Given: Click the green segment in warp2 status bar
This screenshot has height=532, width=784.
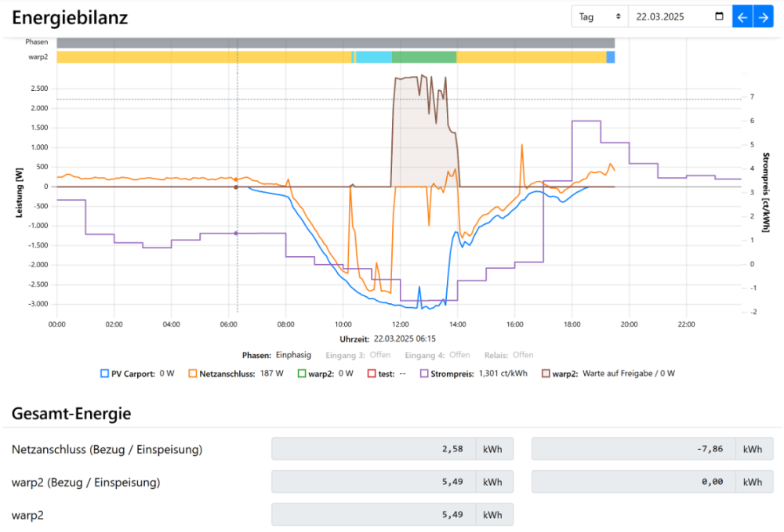Looking at the screenshot, I should coord(423,57).
